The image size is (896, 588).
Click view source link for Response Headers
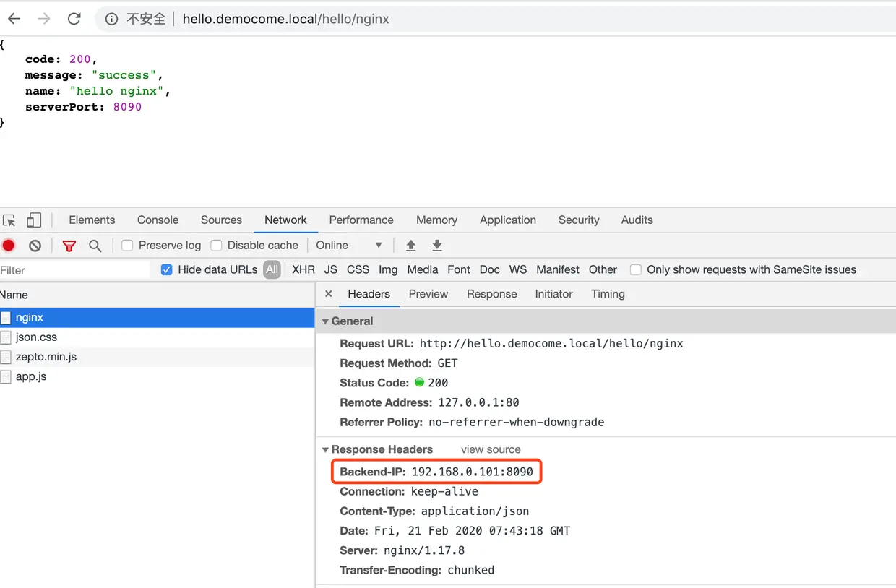[x=491, y=449]
